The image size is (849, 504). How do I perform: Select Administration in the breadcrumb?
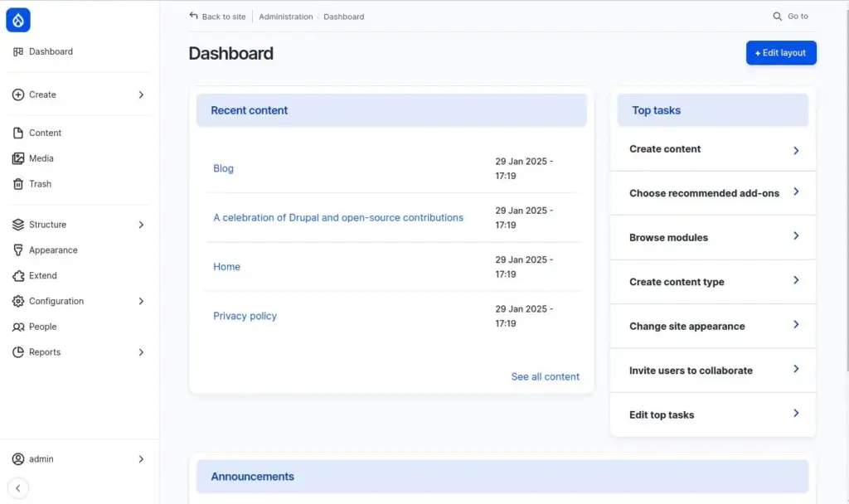(x=286, y=17)
